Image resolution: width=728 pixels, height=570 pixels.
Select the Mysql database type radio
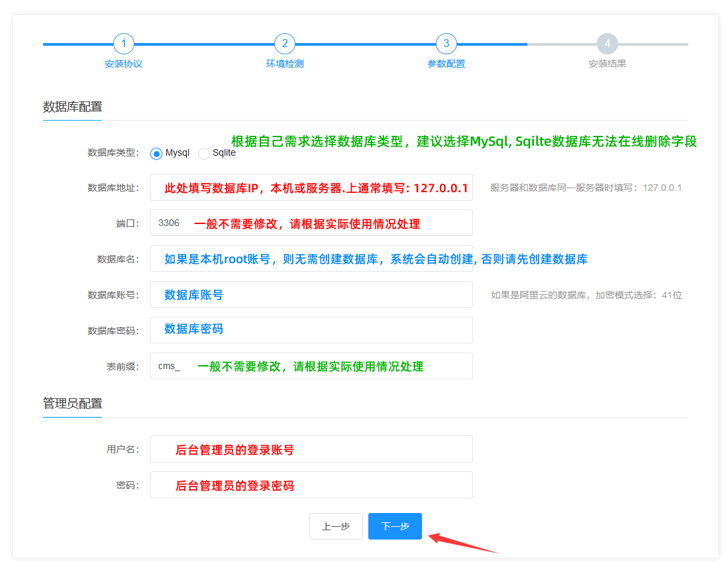(156, 154)
